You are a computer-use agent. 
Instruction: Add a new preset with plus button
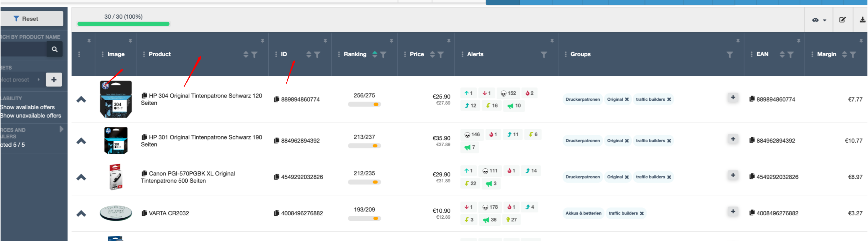click(54, 80)
